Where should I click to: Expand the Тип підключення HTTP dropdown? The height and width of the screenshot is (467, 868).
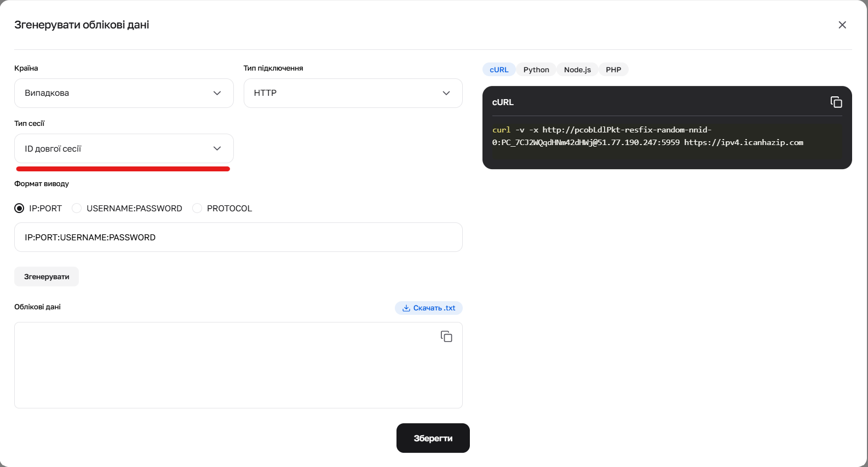click(x=353, y=93)
